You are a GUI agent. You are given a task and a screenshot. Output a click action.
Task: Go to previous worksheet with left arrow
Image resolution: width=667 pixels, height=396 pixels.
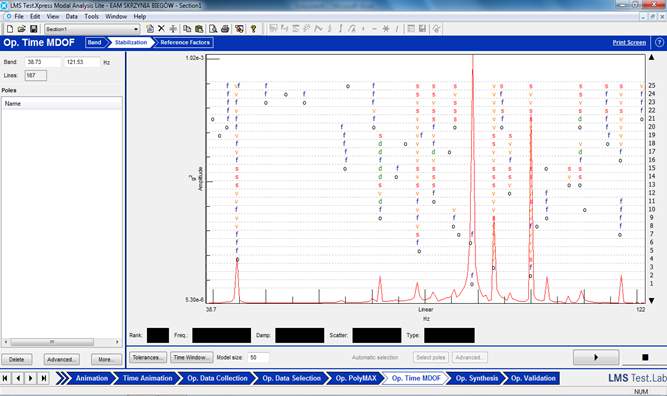coord(18,378)
